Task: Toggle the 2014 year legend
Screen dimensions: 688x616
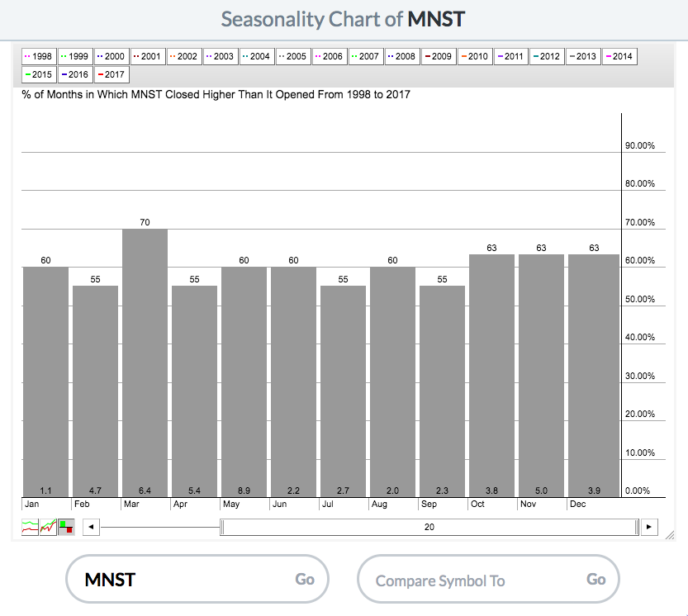Action: (619, 56)
